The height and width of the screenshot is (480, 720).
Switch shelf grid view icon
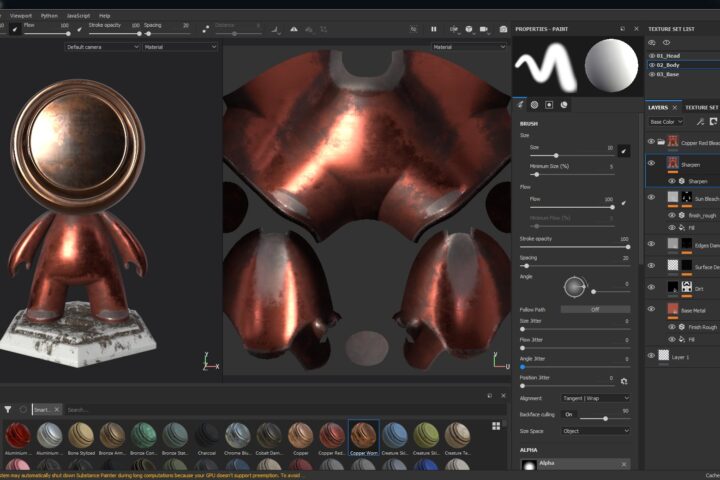[x=496, y=426]
